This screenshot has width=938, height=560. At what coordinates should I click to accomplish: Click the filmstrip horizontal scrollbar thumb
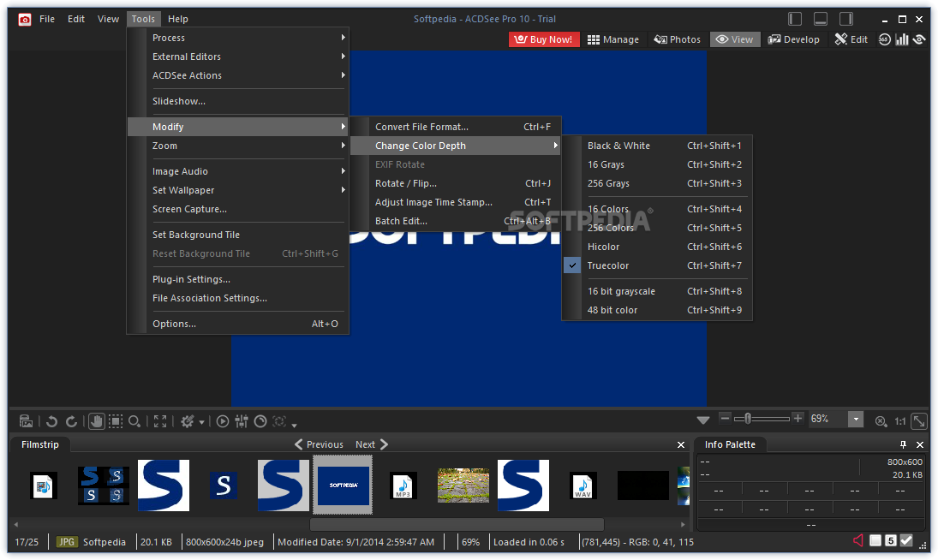coord(457,524)
